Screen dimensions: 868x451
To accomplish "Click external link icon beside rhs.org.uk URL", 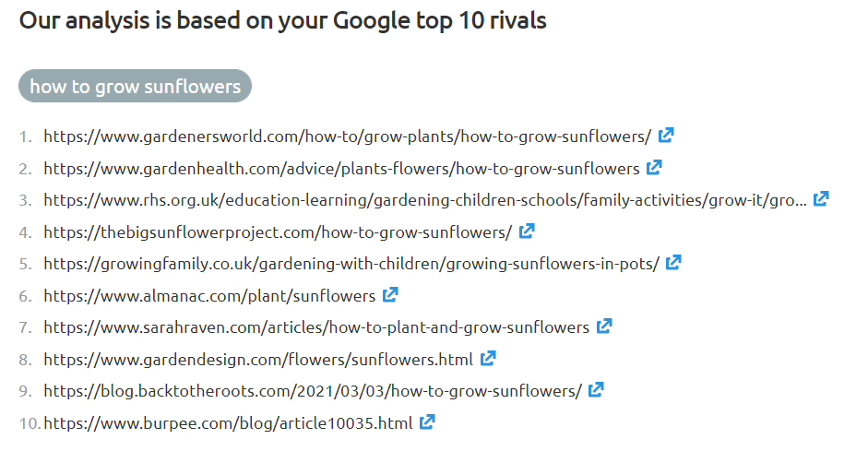I will pyautogui.click(x=821, y=198).
